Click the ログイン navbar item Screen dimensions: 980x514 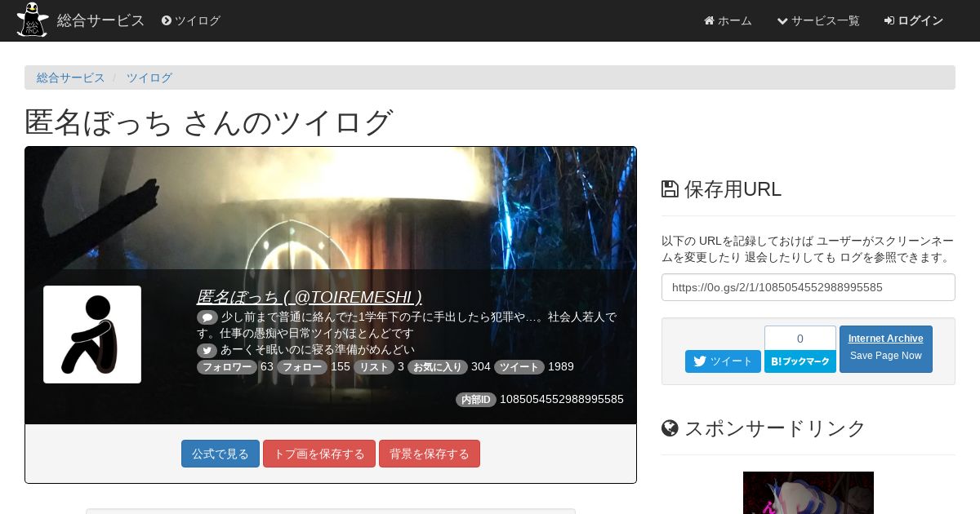click(914, 20)
